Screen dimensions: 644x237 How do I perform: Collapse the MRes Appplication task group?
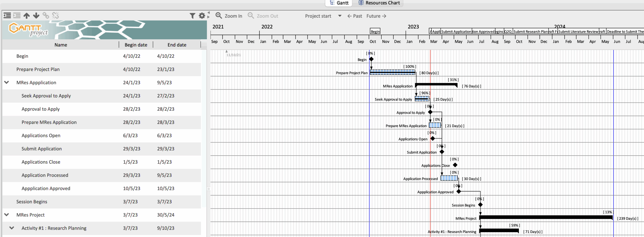[7, 83]
